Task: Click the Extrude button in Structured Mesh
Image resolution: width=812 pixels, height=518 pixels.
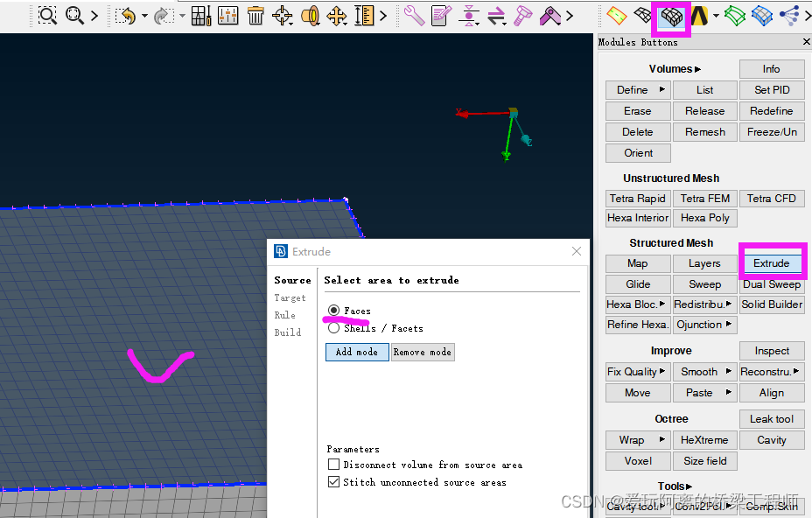Action: 771,263
